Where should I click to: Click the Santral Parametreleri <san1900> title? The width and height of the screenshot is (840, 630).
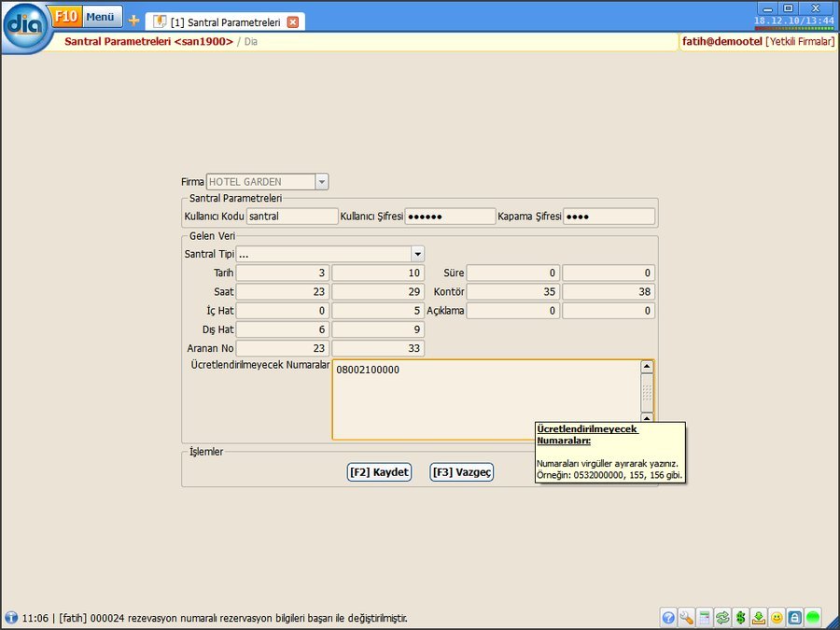click(149, 41)
